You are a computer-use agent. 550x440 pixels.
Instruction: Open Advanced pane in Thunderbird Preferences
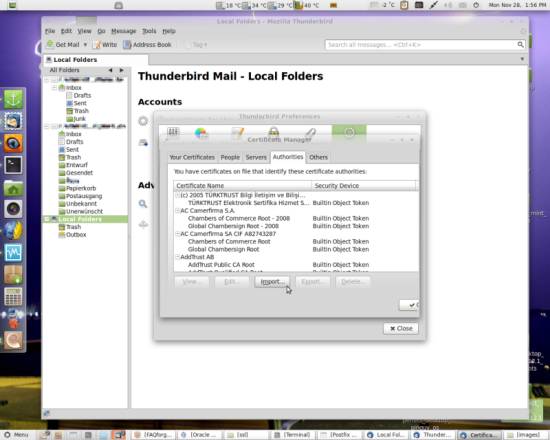pos(349,133)
